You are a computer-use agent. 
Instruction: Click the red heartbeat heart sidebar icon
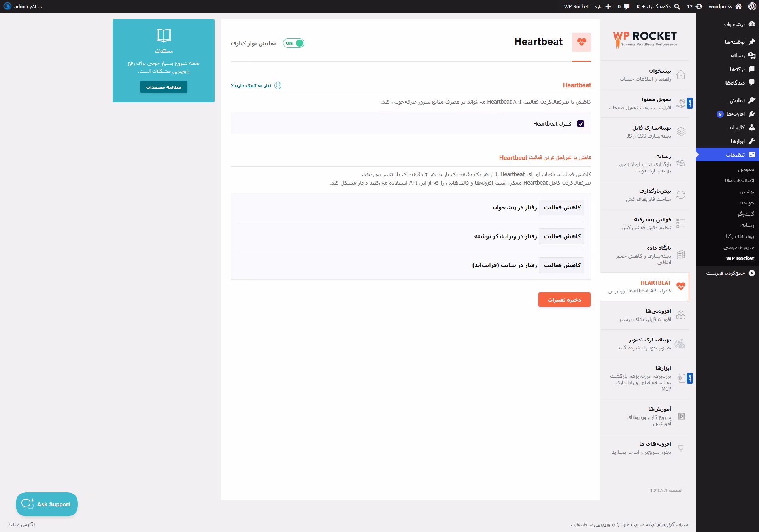coord(681,287)
